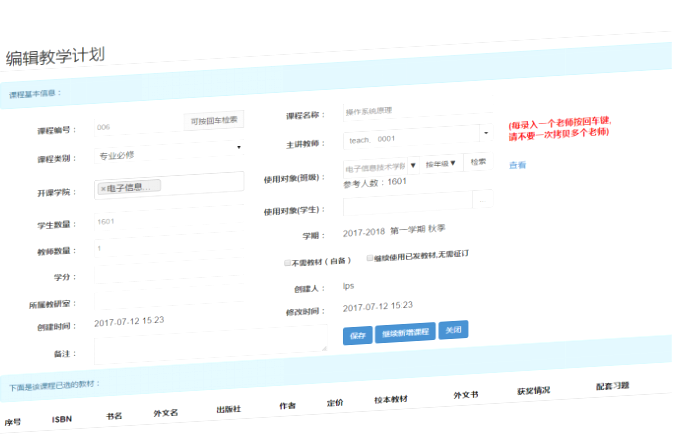Click the 检索 button beside 按年级

pyautogui.click(x=478, y=161)
